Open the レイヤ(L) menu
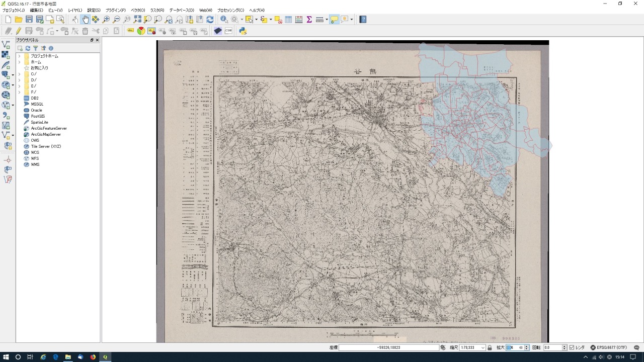 click(x=75, y=10)
